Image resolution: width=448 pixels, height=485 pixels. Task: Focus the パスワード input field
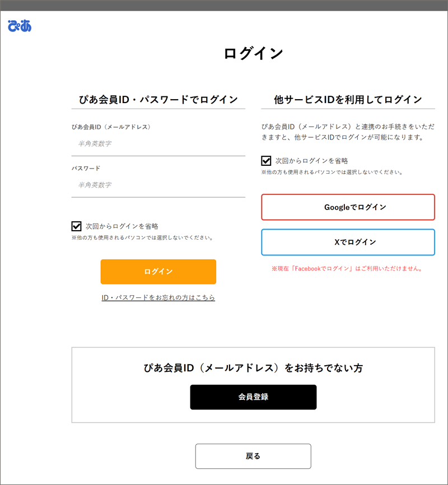[x=158, y=185]
